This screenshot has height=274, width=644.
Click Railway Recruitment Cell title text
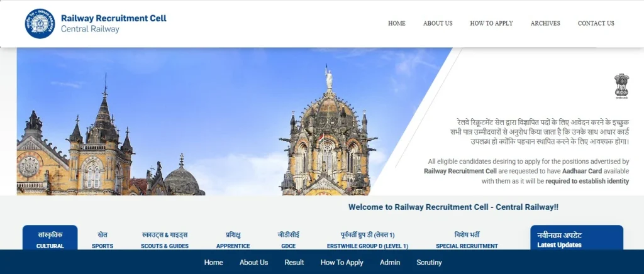pyautogui.click(x=114, y=18)
